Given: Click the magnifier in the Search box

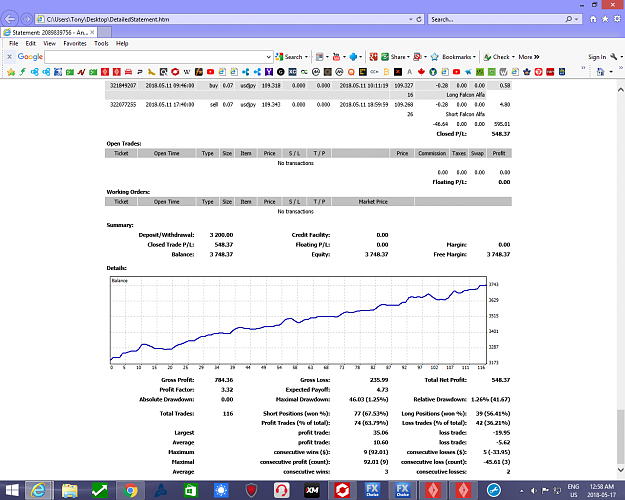Looking at the screenshot, I should click(x=569, y=19).
